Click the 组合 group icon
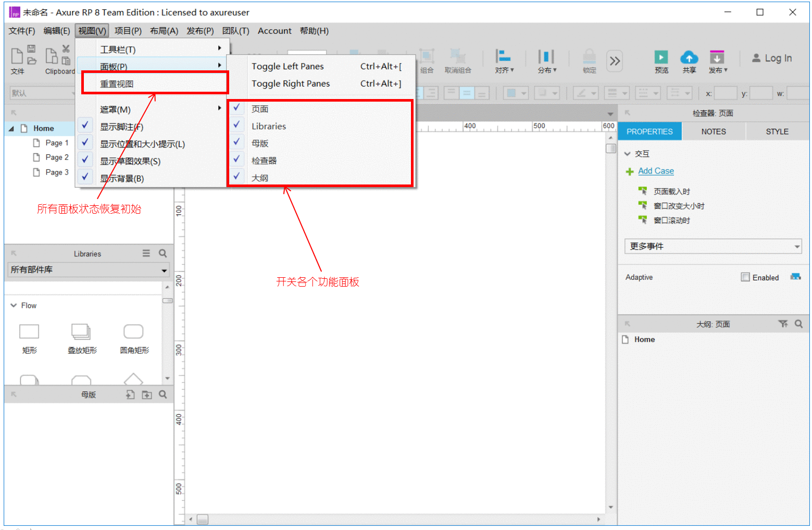This screenshot has height=530, width=812. [427, 56]
